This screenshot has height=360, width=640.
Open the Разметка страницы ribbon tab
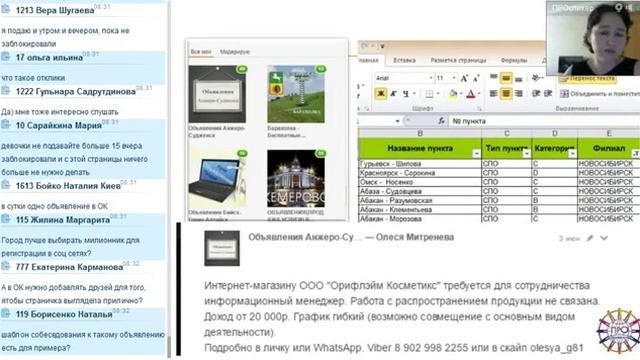tap(458, 60)
